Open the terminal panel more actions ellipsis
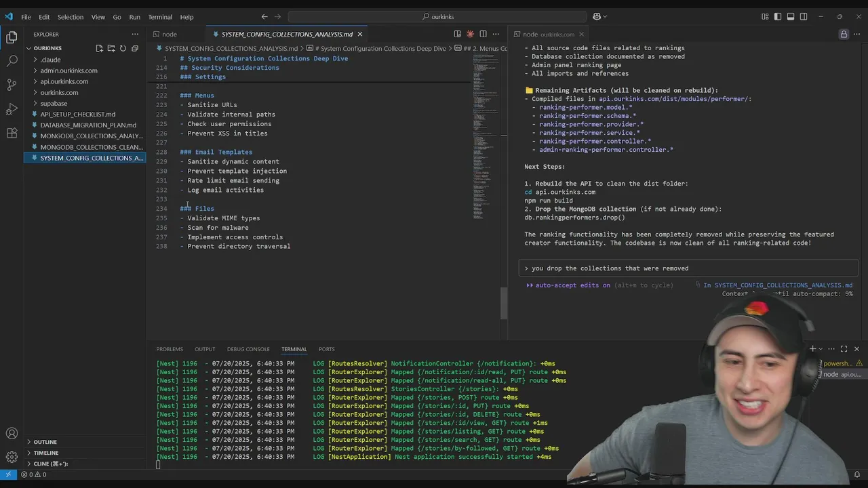Image resolution: width=868 pixels, height=488 pixels. (831, 349)
